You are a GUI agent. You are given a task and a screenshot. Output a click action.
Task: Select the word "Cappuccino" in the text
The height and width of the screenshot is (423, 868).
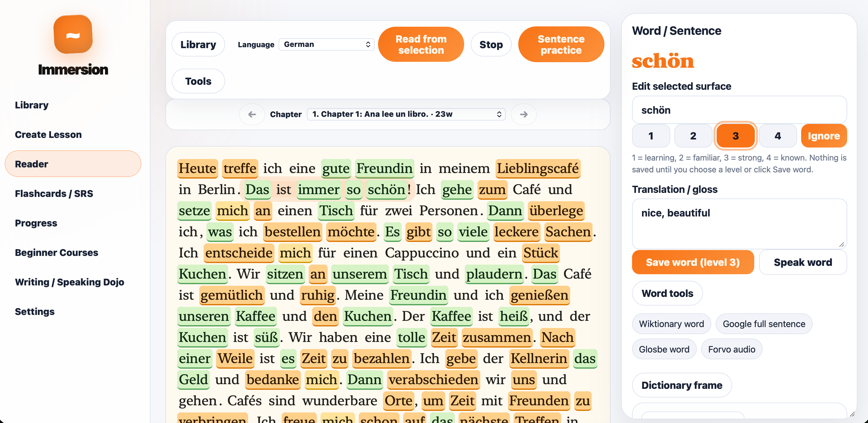422,253
